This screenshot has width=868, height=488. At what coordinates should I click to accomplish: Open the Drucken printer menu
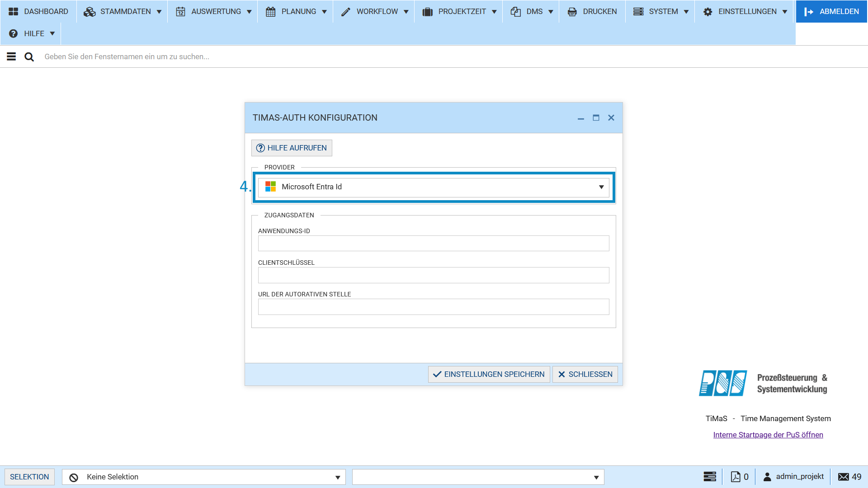click(x=592, y=11)
